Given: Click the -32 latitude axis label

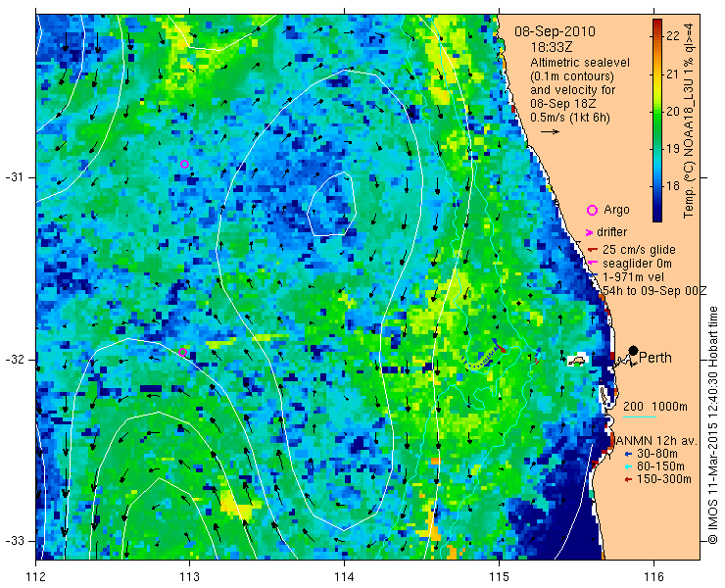Looking at the screenshot, I should pyautogui.click(x=14, y=360).
